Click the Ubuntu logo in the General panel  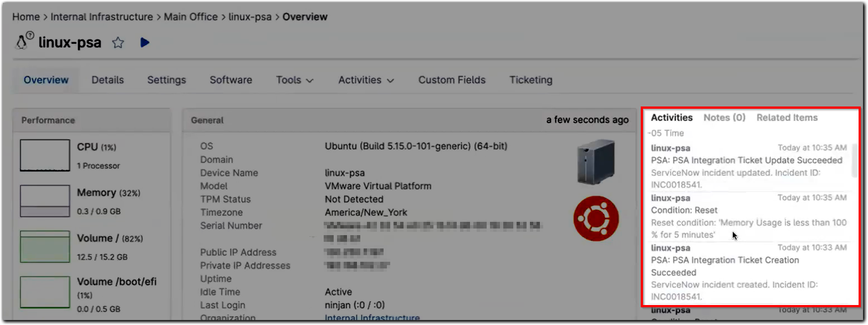pos(596,219)
